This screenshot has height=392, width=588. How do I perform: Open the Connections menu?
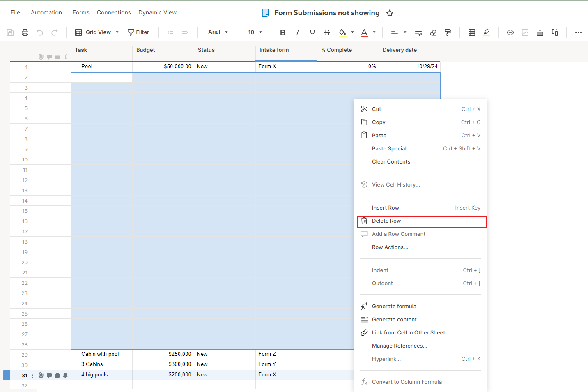pos(114,12)
